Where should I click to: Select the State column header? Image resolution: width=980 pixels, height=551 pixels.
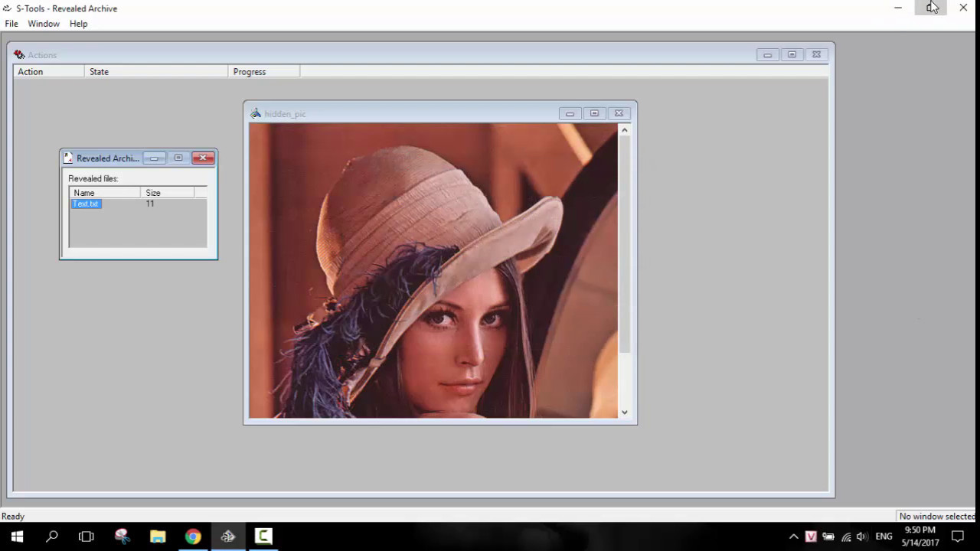tap(156, 72)
